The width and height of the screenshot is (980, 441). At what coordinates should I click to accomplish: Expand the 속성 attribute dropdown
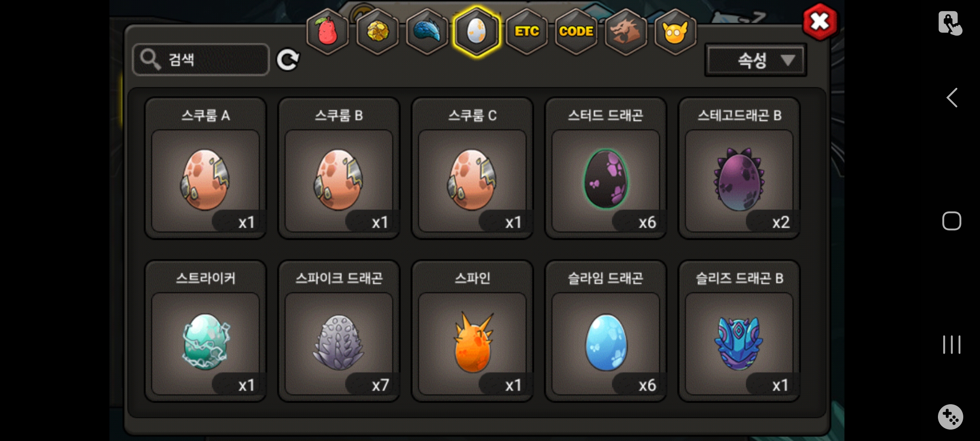click(755, 60)
